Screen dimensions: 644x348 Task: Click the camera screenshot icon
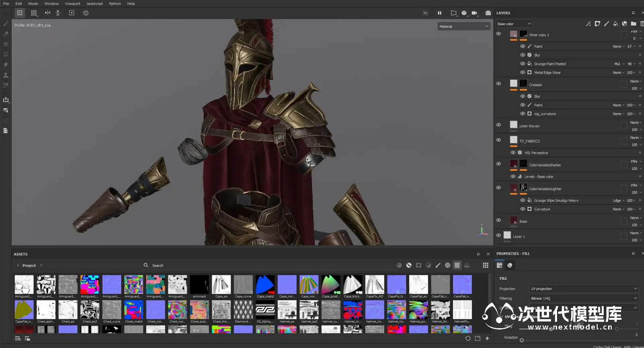point(488,13)
